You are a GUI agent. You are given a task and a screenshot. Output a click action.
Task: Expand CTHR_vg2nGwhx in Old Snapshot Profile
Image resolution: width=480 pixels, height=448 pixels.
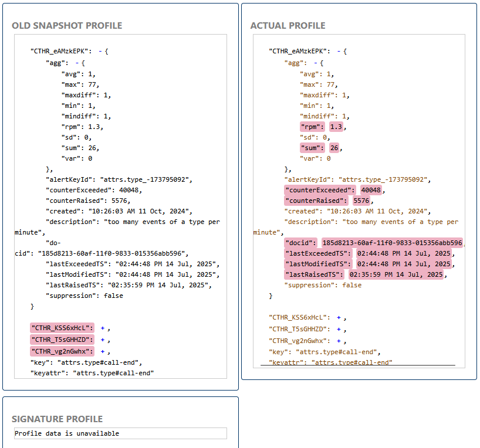click(103, 351)
